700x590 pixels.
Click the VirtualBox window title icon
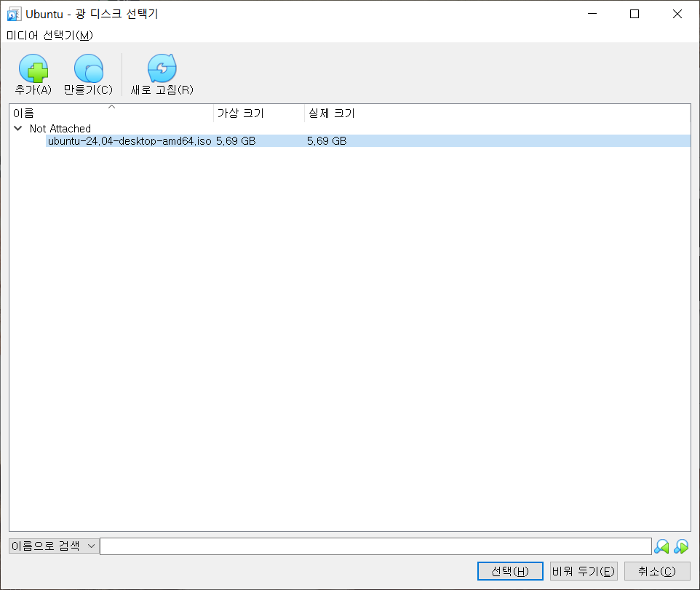click(x=14, y=15)
